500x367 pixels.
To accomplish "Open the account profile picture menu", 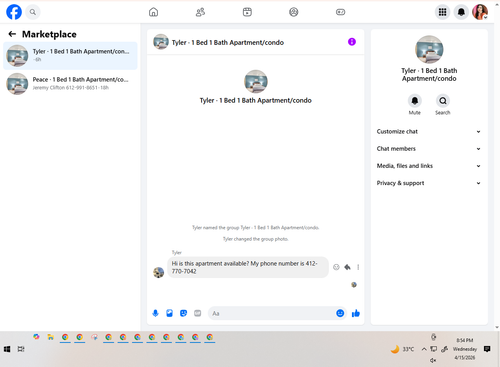I will 480,12.
